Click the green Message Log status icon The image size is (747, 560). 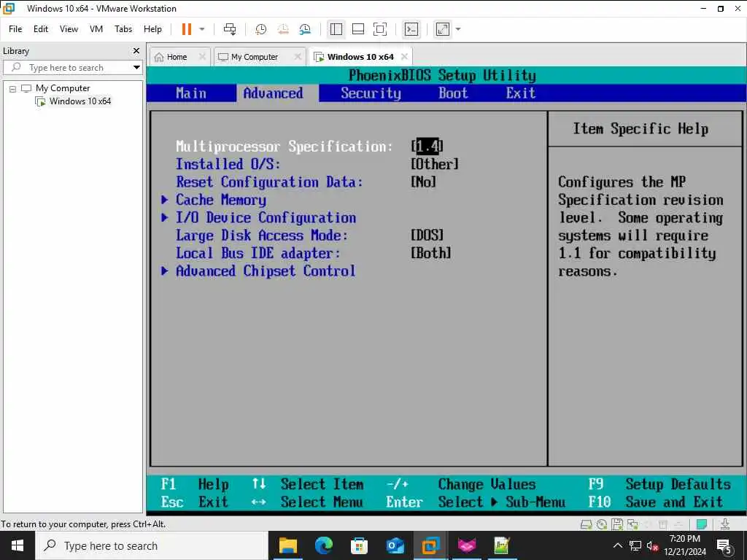701,525
